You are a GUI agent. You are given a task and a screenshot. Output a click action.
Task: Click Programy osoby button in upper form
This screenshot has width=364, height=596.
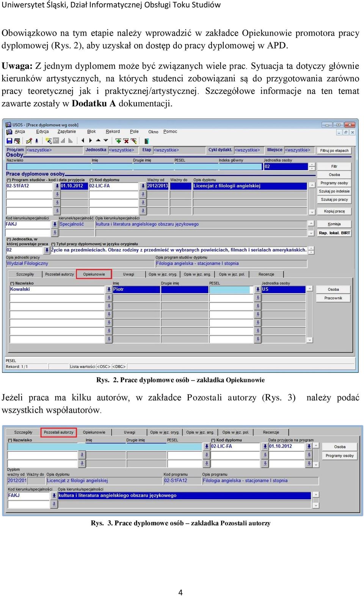334,183
